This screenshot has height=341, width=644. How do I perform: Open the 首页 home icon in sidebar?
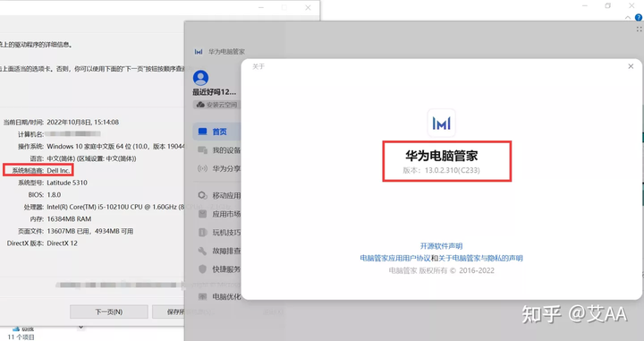202,132
